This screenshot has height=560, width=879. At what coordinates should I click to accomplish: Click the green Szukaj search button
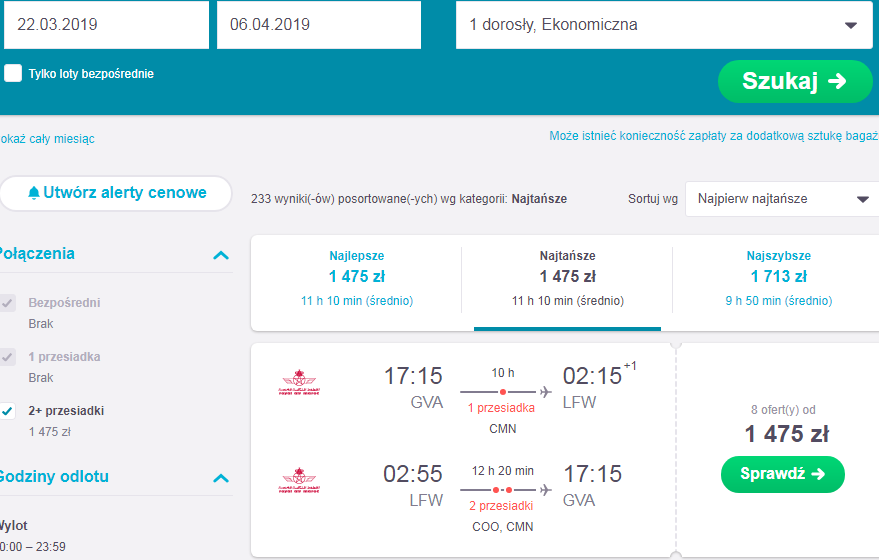795,81
